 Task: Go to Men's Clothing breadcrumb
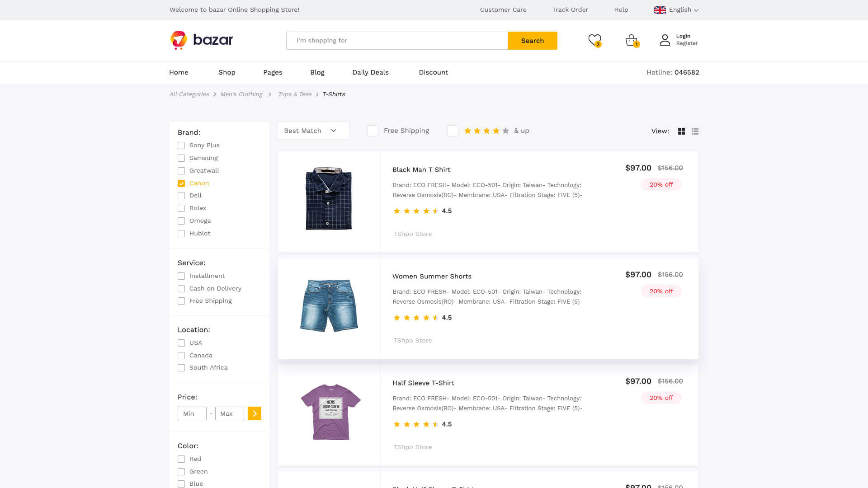pos(241,94)
